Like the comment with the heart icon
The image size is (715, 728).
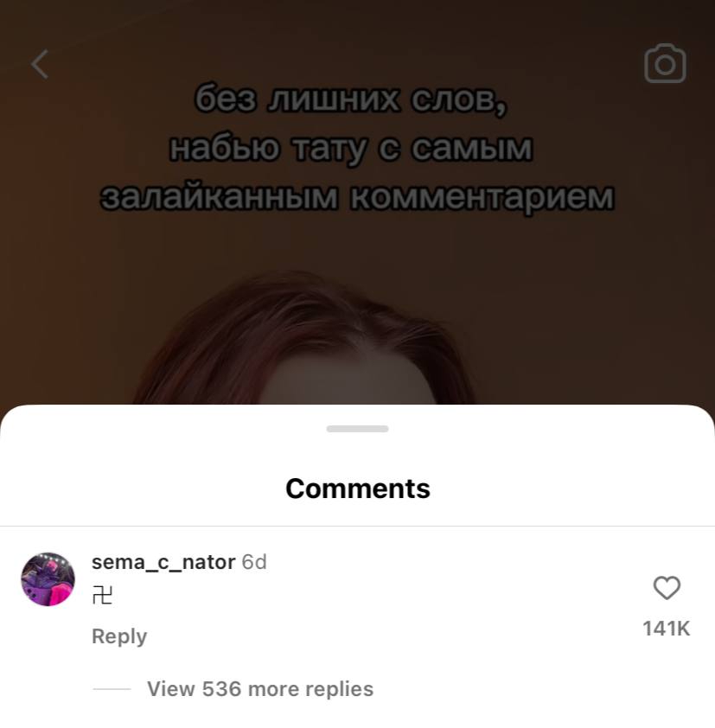click(x=667, y=587)
